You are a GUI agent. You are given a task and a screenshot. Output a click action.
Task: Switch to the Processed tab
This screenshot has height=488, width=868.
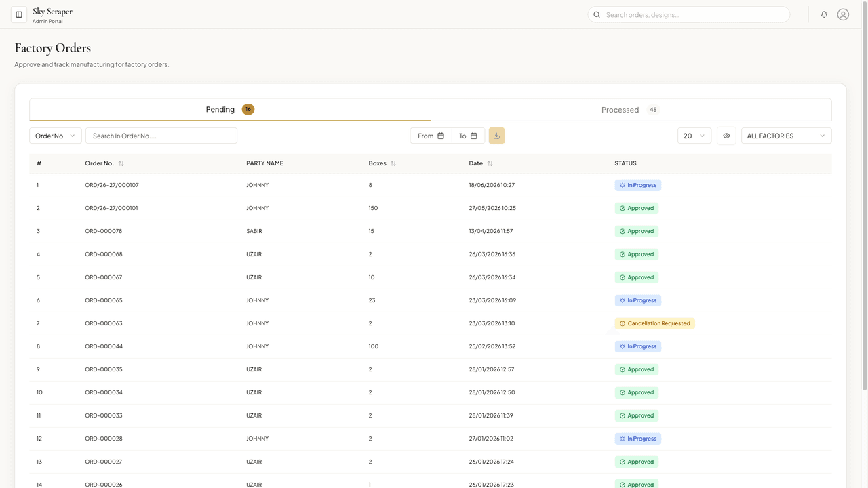click(x=631, y=110)
